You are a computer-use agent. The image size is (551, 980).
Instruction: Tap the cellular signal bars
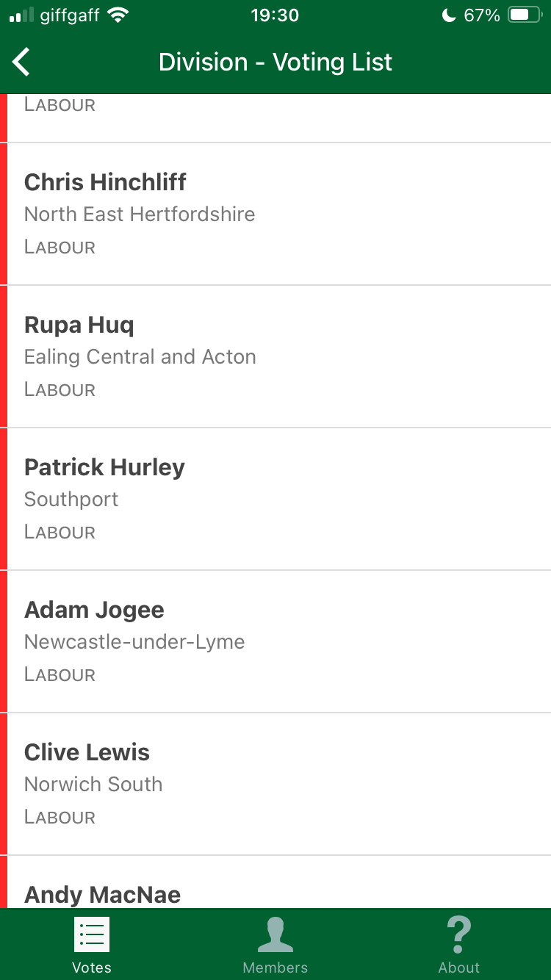coord(21,15)
